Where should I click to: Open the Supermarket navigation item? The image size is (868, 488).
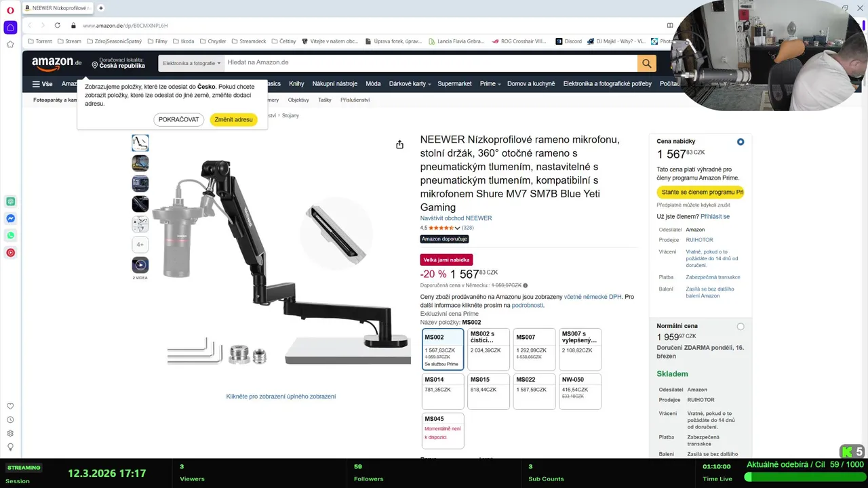(x=454, y=83)
